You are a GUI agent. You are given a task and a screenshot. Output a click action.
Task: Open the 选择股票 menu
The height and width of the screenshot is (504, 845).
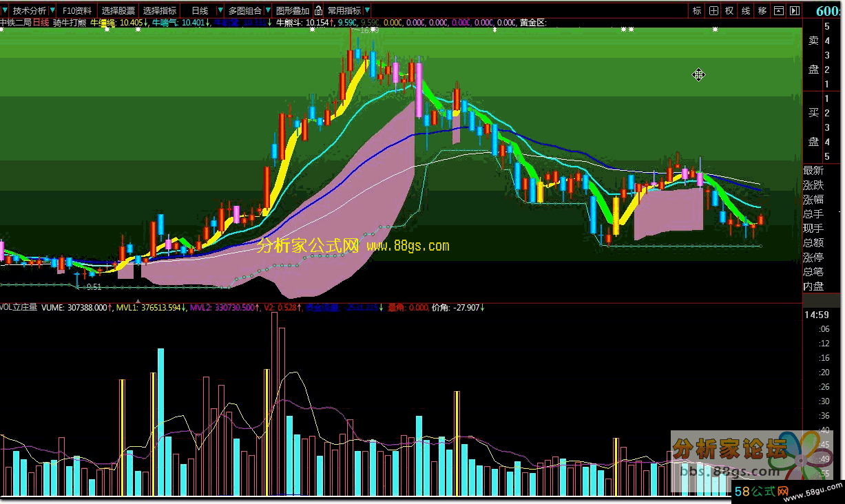(118, 11)
